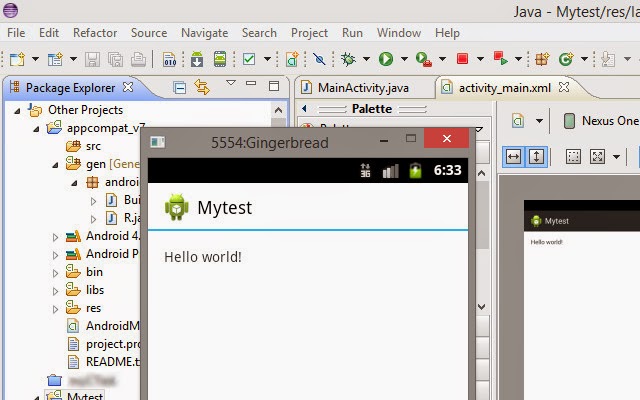Open the Android SDK Manager icon
The width and height of the screenshot is (640, 400).
[x=197, y=59]
